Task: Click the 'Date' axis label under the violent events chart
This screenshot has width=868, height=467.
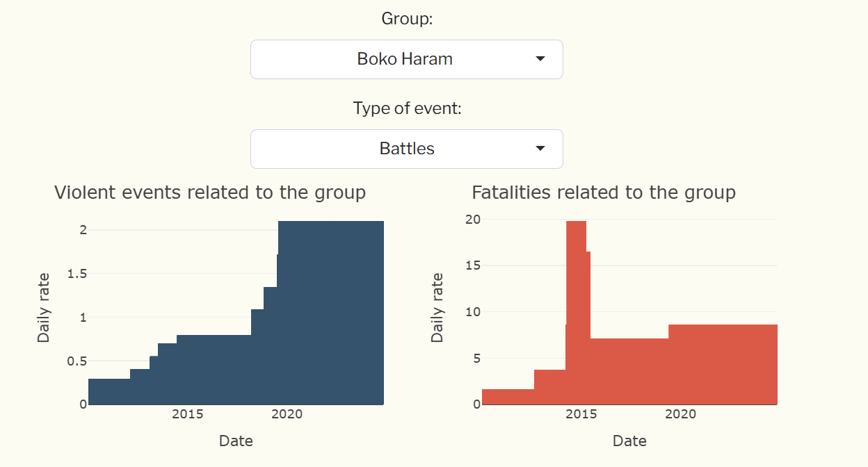Action: pyautogui.click(x=236, y=441)
